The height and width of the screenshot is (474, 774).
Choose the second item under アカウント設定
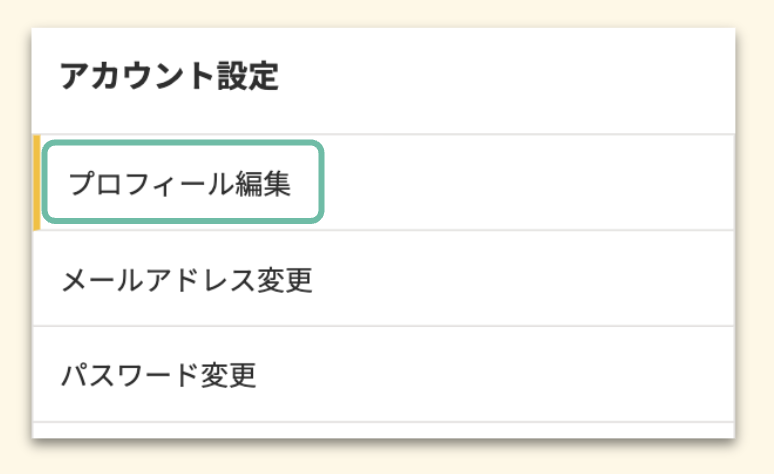186,280
